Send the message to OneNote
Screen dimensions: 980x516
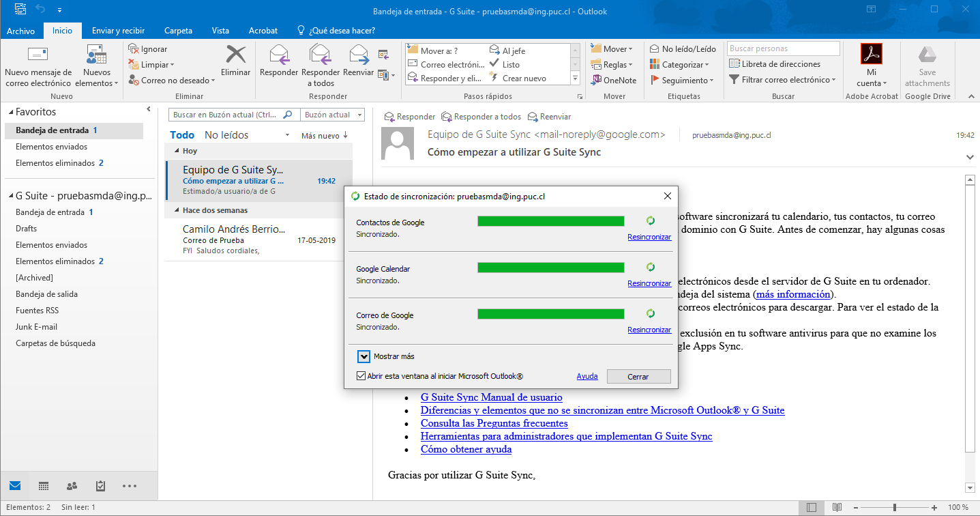(x=613, y=81)
